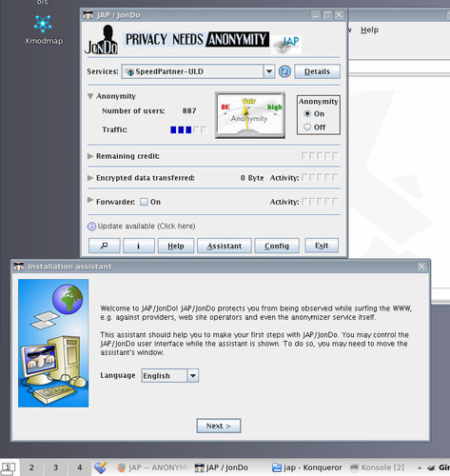Click the JAP / JonDo window title icon
450x476 pixels.
pos(88,15)
